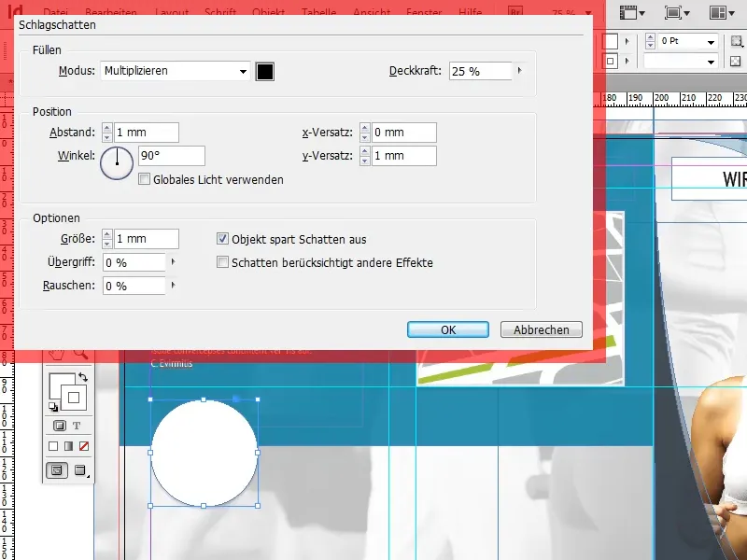
Task: Click the Abstand 1 mm field
Action: click(x=147, y=133)
